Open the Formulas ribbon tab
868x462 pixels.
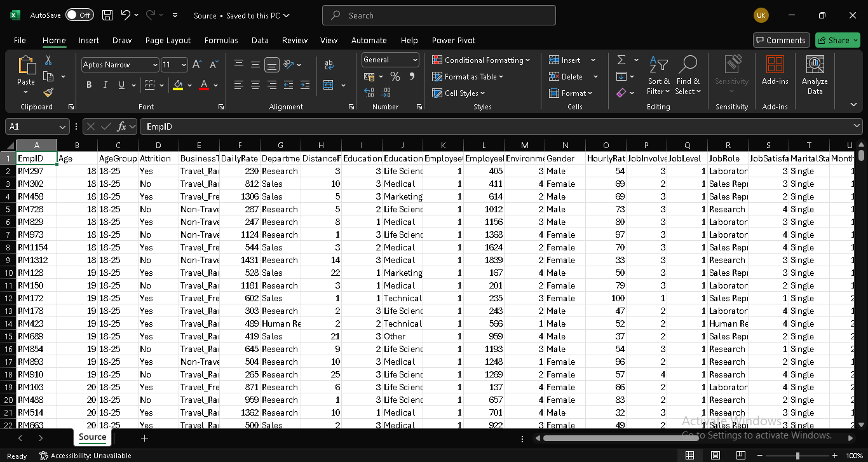[221, 40]
